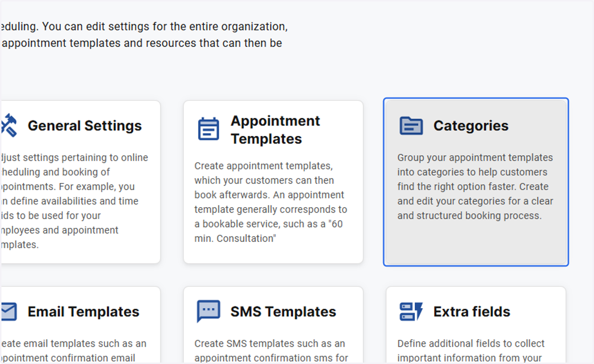The image size is (594, 364).
Task: Click the text 'eate email templates such as an'
Action: (73, 343)
